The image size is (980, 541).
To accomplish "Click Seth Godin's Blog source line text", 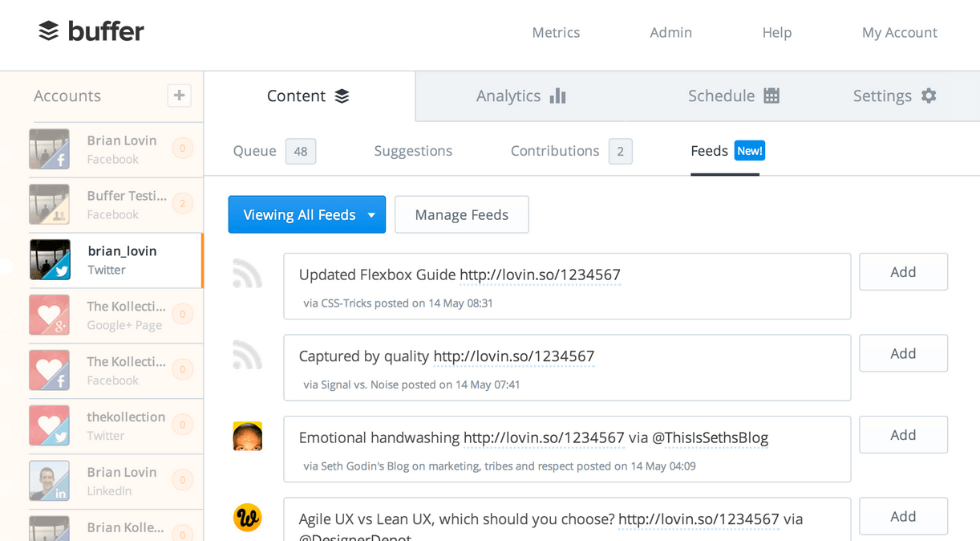I will 500,466.
